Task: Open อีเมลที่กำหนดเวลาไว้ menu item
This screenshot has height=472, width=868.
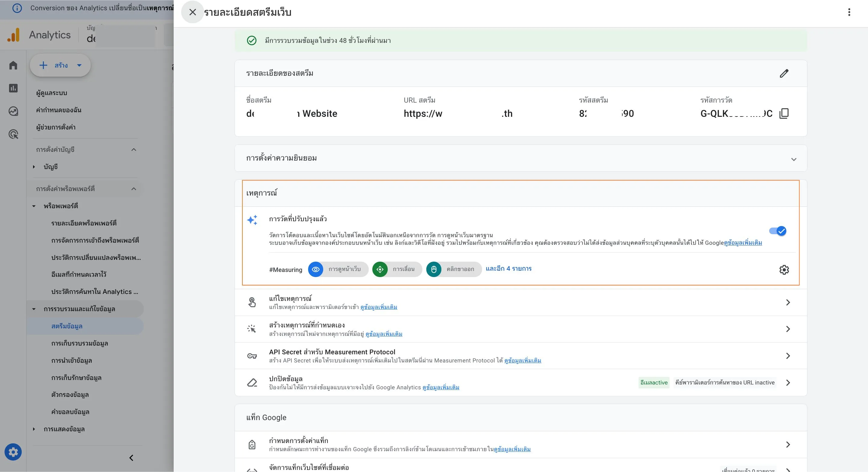Action: point(79,274)
